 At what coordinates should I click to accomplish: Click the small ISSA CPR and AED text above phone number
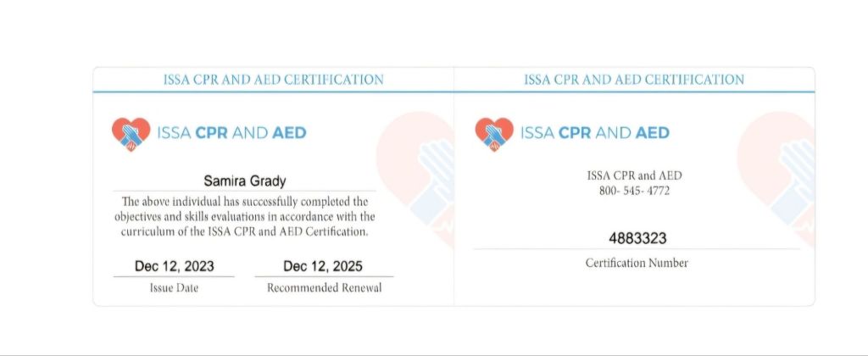coord(635,175)
